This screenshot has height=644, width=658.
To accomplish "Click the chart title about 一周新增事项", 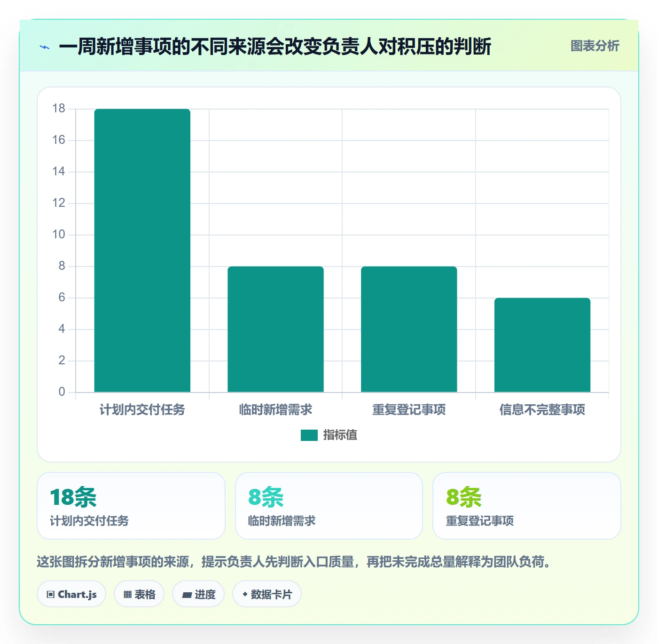I will (275, 47).
